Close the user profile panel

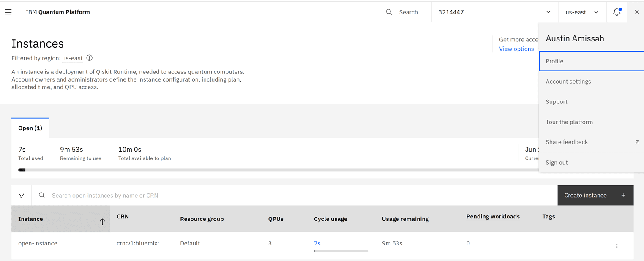[x=637, y=12]
